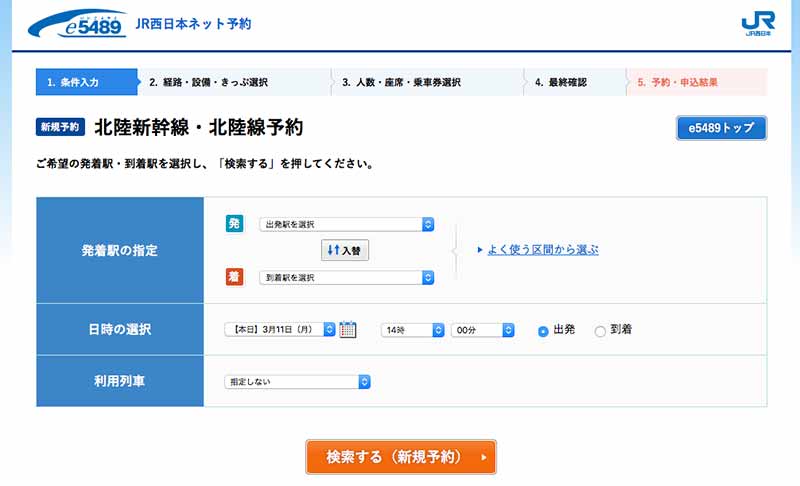
Task: Click the 発着駅の指定 row label
Action: click(120, 250)
